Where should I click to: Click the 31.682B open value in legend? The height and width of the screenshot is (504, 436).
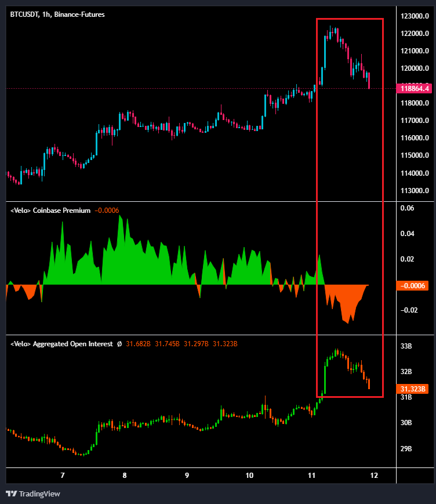[x=138, y=344]
